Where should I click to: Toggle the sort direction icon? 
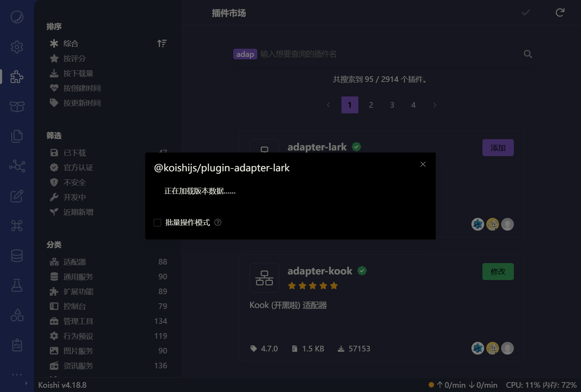pyautogui.click(x=162, y=43)
